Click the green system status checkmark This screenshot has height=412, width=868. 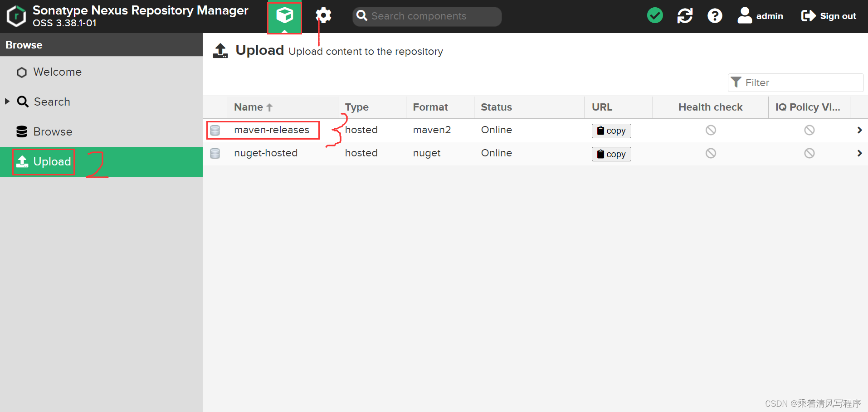point(655,15)
